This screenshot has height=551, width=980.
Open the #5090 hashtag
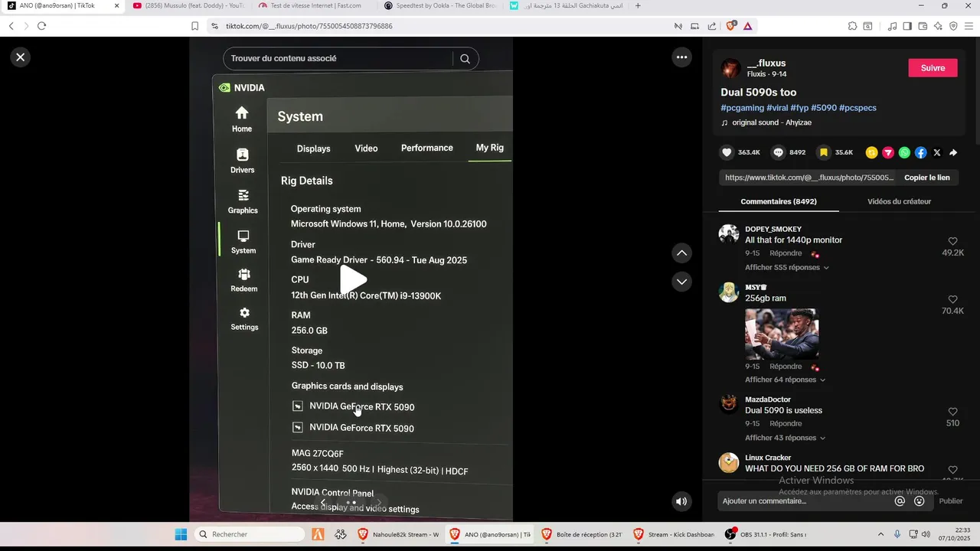pos(824,108)
